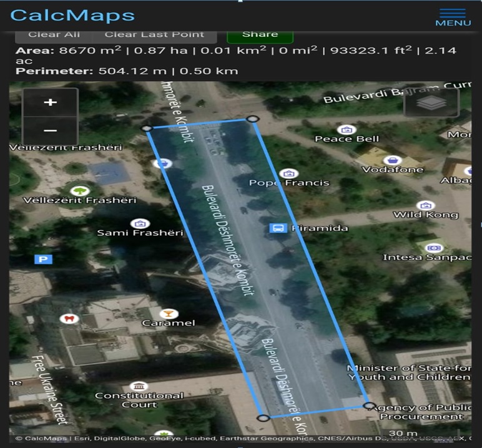Select the polygon's top-right vertex handle

pos(252,119)
